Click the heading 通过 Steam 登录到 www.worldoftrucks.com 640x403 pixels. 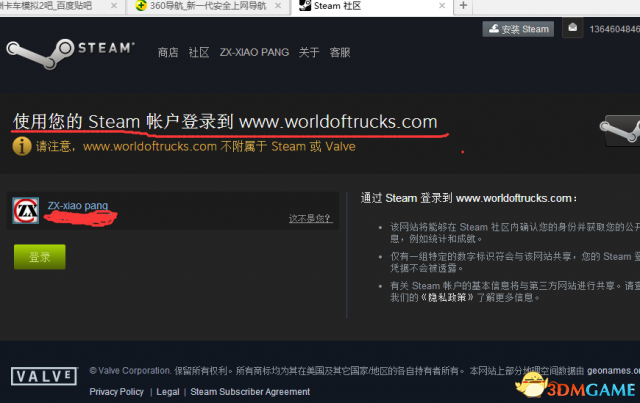click(x=469, y=198)
